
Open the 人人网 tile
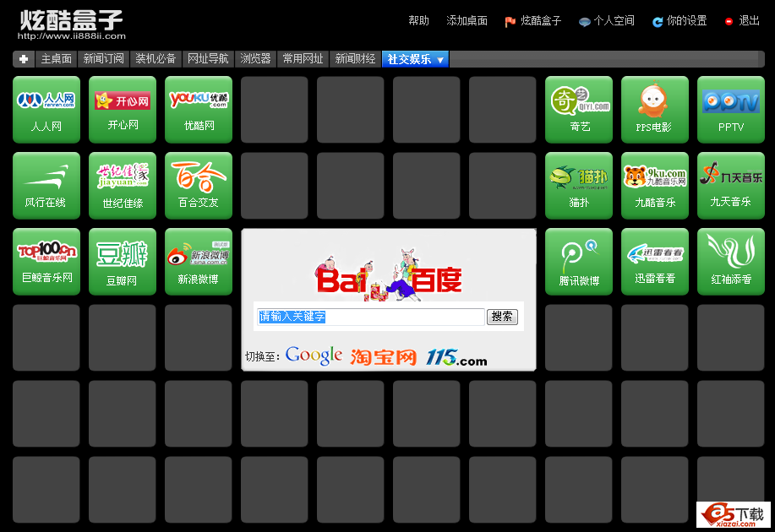46,109
